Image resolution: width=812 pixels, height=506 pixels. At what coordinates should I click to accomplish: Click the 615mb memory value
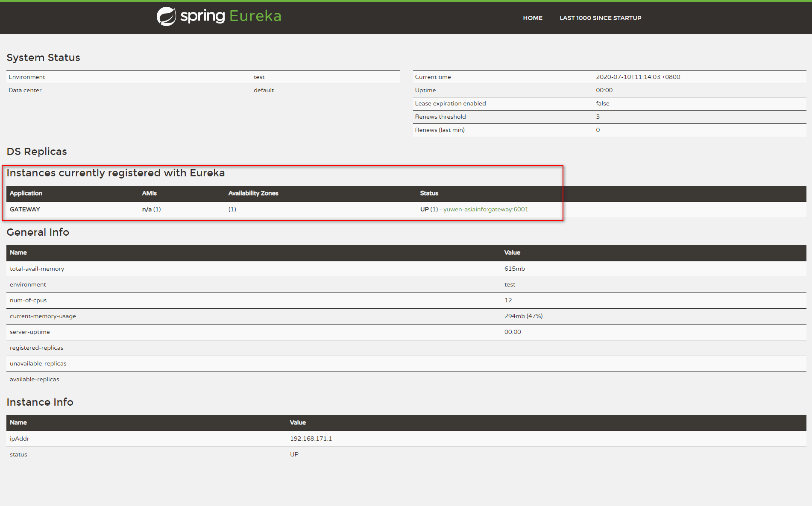(x=515, y=269)
